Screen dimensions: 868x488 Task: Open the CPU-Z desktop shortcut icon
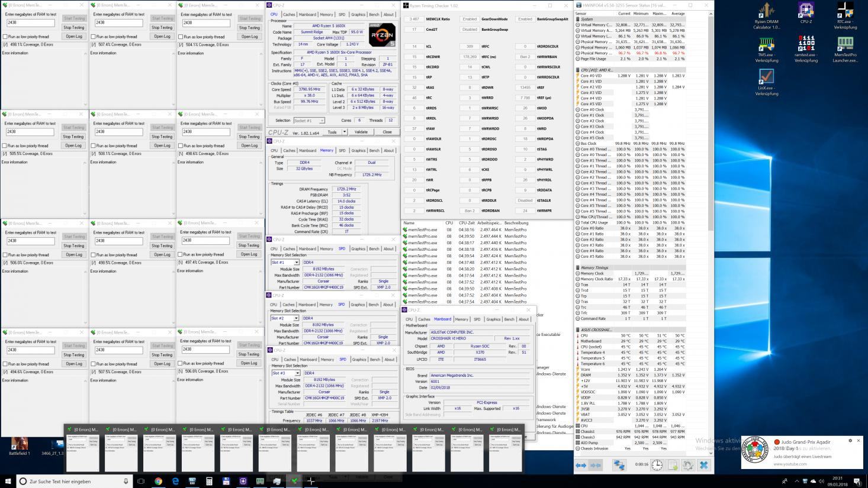(x=806, y=14)
